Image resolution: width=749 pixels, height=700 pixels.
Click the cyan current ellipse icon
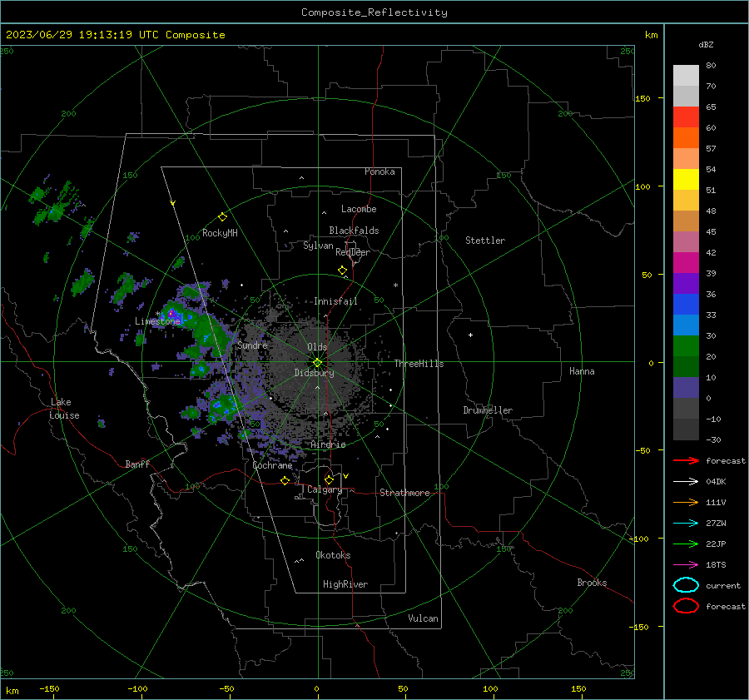pos(686,585)
